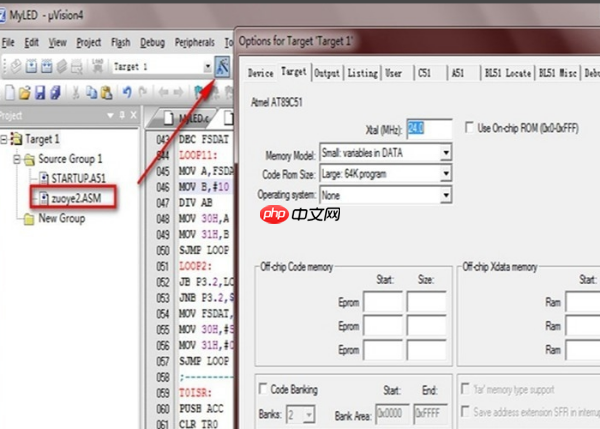This screenshot has width=600, height=429.
Task: Open Project panel window position menu arrow
Action: coord(110,115)
